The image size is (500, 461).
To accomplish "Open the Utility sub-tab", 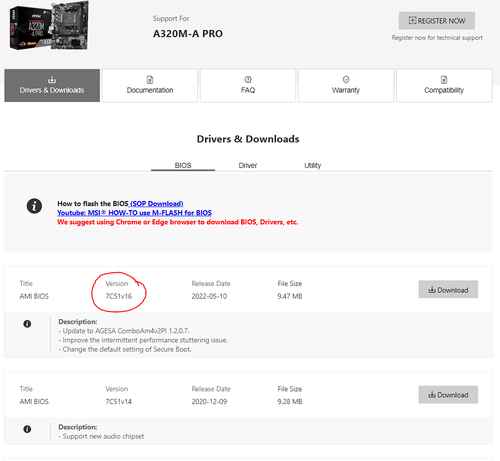I will click(312, 165).
